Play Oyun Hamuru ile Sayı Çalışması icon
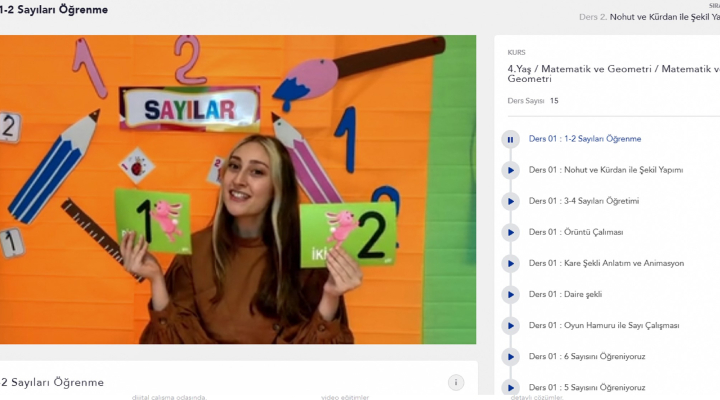 [x=510, y=326]
